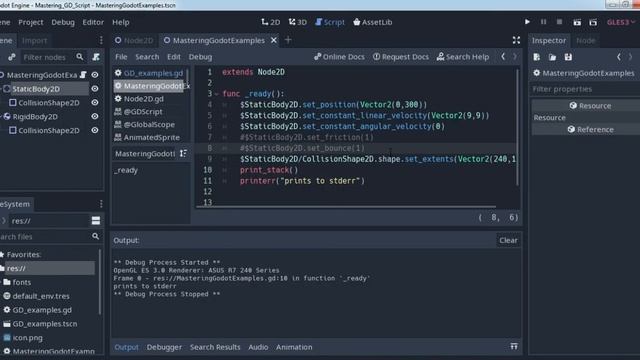Add a new scene tab
The width and height of the screenshot is (640, 360).
[288, 40]
